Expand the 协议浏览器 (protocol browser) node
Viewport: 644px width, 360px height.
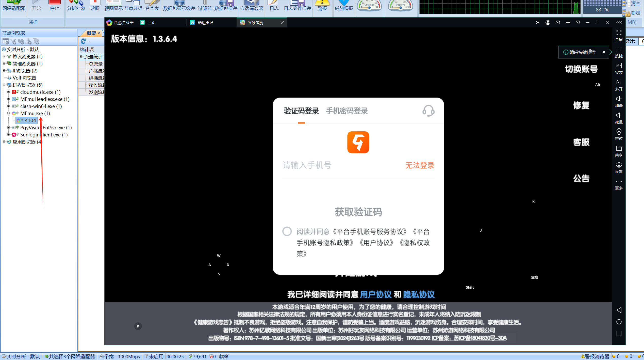pos(4,56)
